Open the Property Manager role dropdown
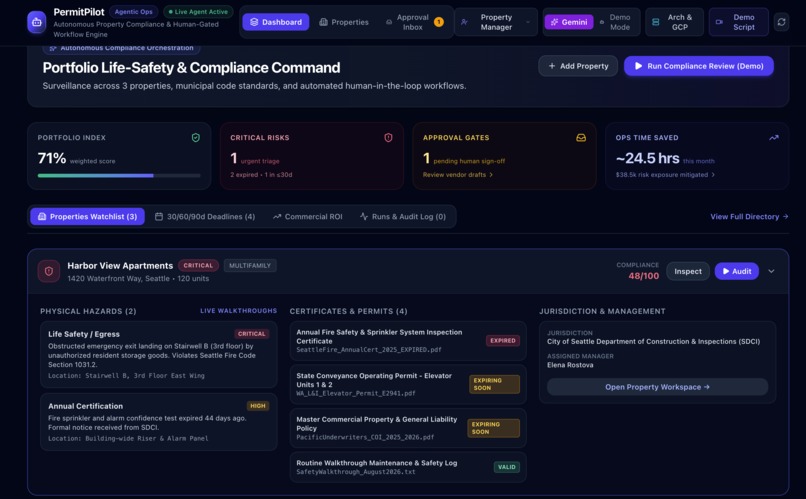This screenshot has width=806, height=499. pos(496,22)
